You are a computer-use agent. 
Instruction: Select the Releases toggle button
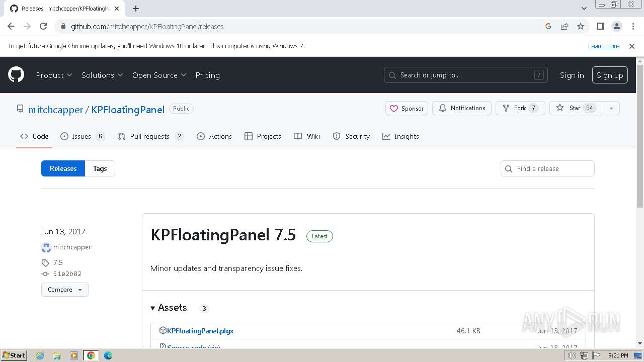point(63,168)
